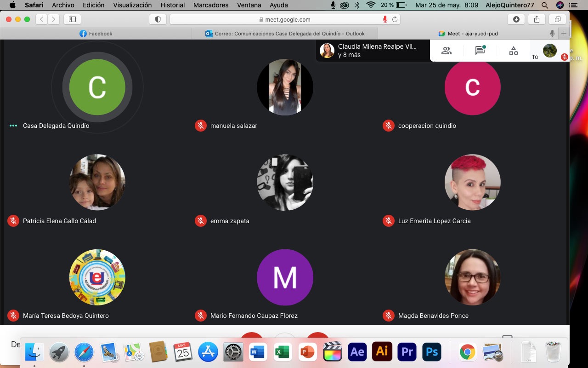Open the Ayuda menu
The height and width of the screenshot is (368, 588).
coord(279,5)
